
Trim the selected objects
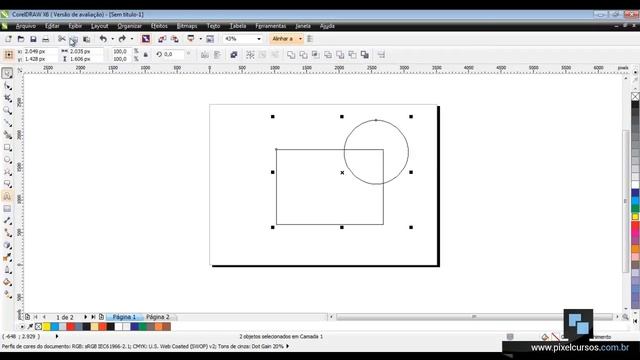303,55
